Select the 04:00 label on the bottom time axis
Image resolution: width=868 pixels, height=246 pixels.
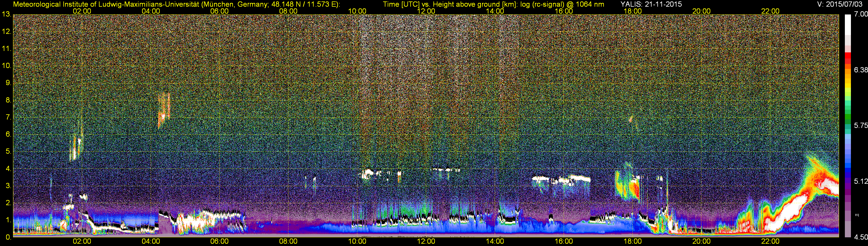[151, 241]
